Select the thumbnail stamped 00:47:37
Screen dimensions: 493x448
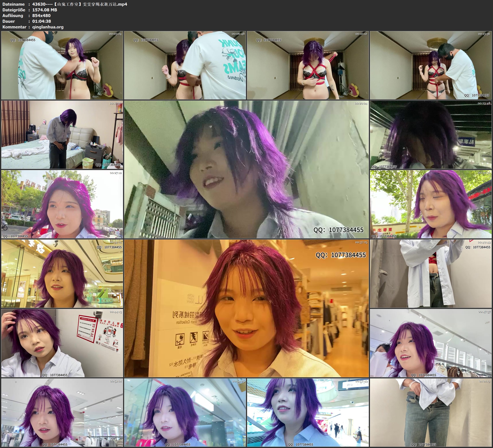click(x=431, y=343)
